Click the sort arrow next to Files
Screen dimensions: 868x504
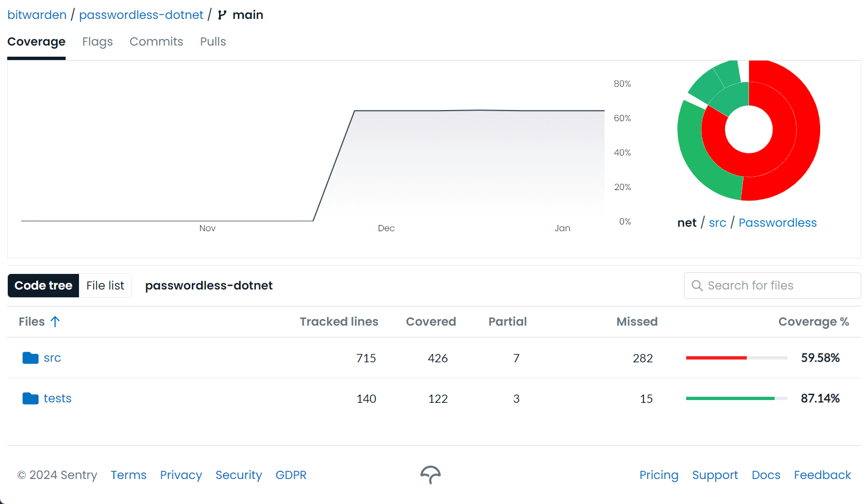tap(56, 321)
